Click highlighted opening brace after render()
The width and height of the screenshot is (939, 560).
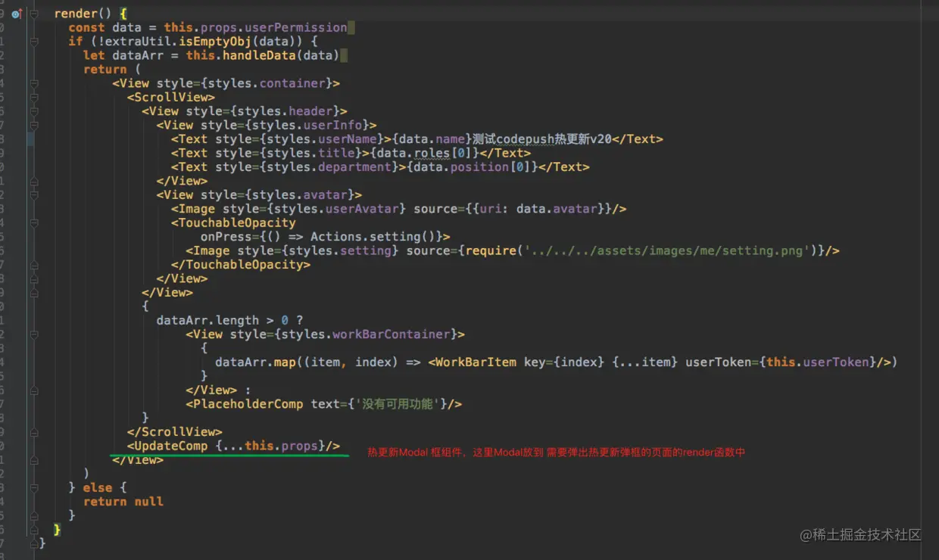tap(123, 14)
